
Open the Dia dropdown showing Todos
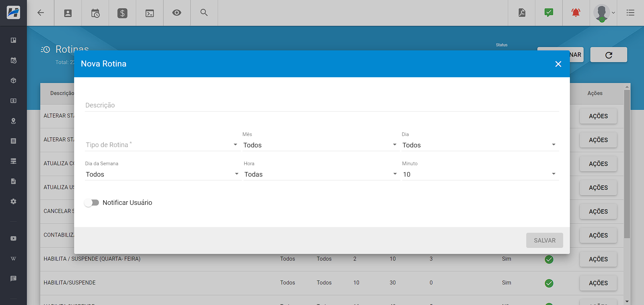click(x=480, y=145)
